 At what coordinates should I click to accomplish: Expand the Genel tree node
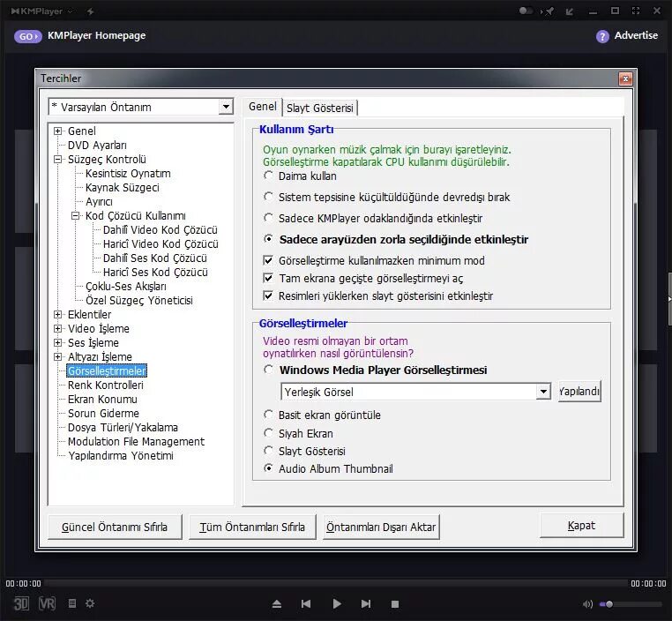(x=57, y=131)
